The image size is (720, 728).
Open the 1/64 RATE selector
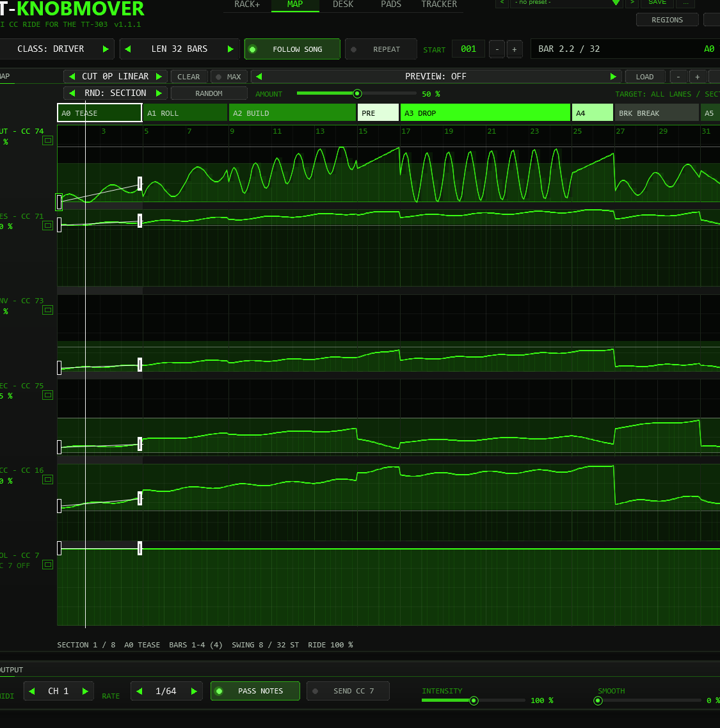click(x=166, y=692)
